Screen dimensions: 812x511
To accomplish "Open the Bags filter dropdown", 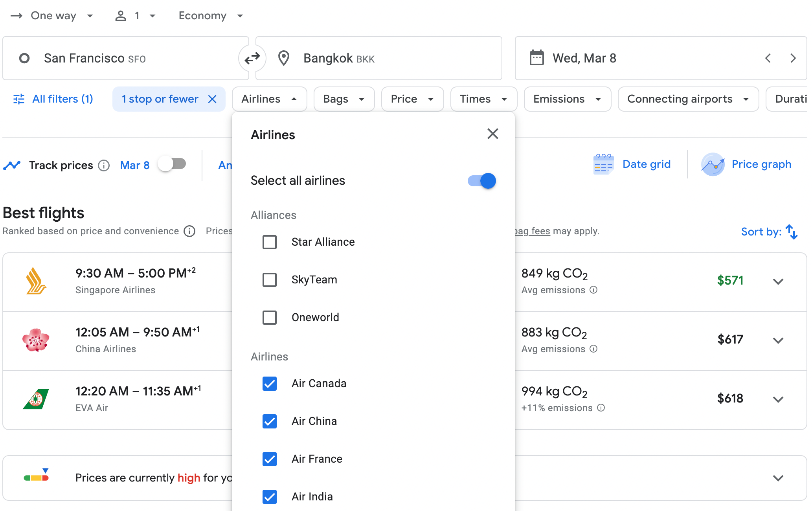I will [344, 99].
